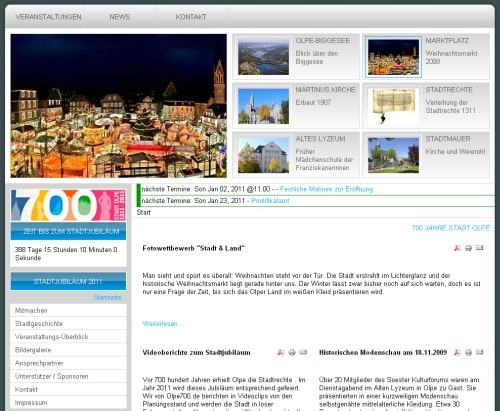Click the 700 Stadt Olpe logo

click(68, 205)
